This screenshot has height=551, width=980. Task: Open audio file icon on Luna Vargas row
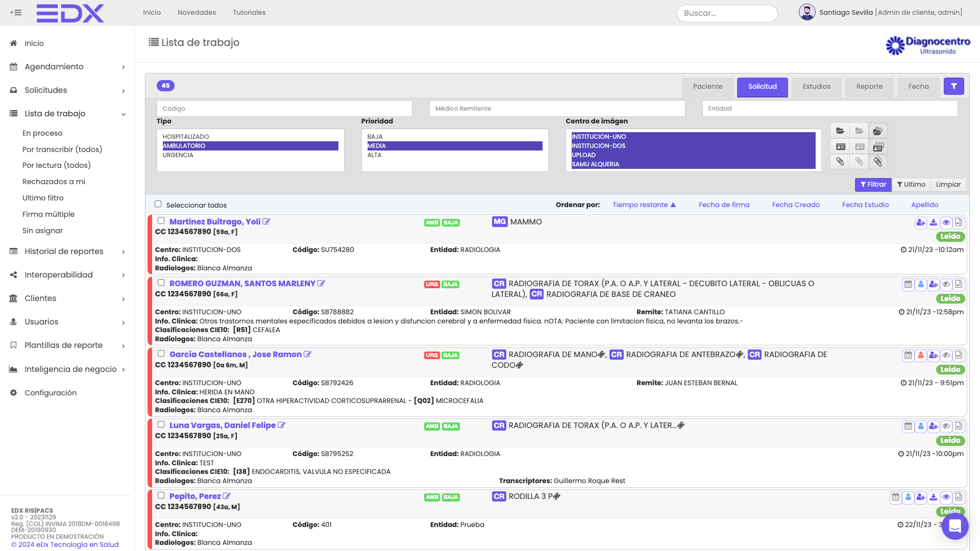click(959, 427)
